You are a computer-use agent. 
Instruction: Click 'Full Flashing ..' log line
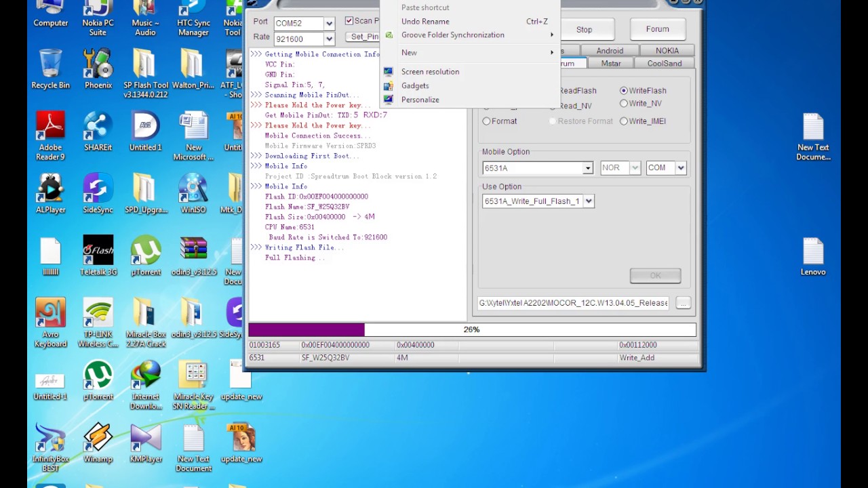[x=295, y=258]
